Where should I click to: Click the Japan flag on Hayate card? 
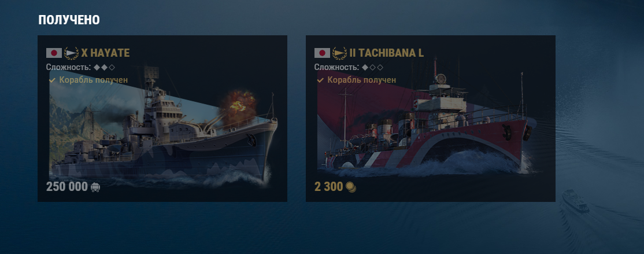pyautogui.click(x=54, y=53)
